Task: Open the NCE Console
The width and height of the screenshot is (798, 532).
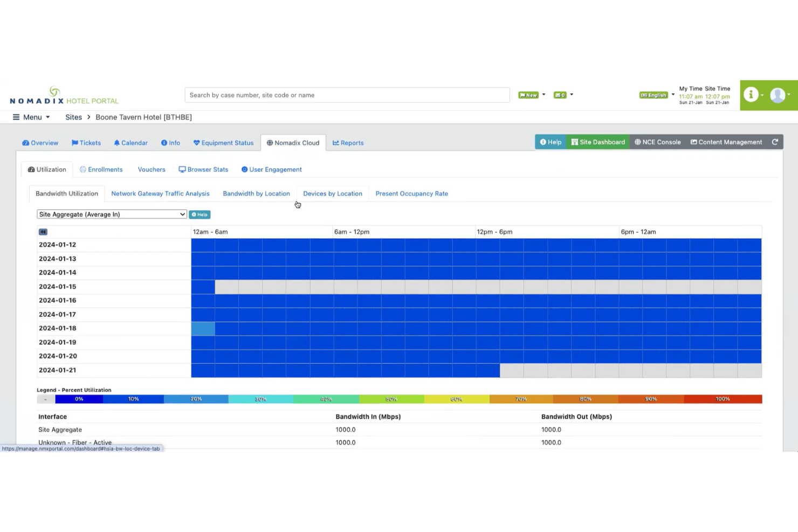Action: [x=657, y=142]
